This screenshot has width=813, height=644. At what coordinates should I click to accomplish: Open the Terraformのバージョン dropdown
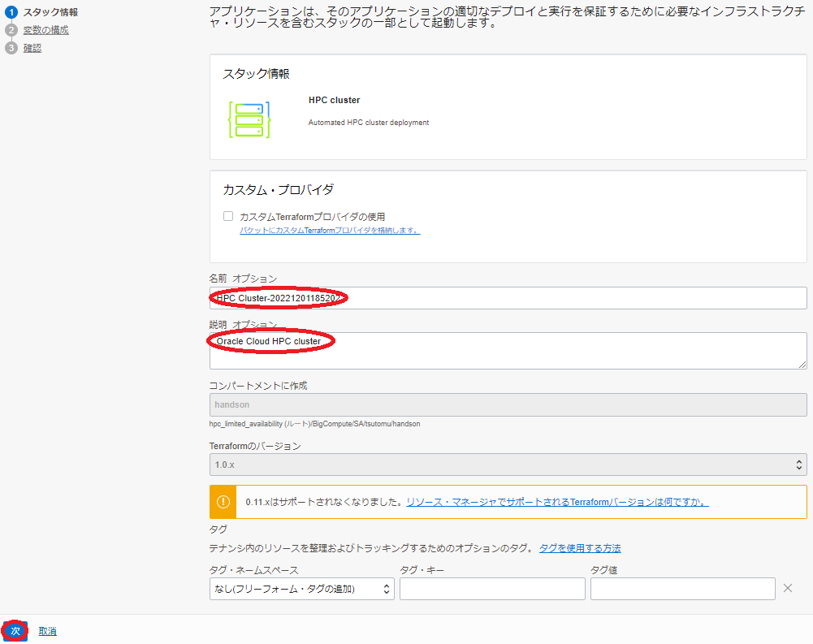tap(508, 465)
